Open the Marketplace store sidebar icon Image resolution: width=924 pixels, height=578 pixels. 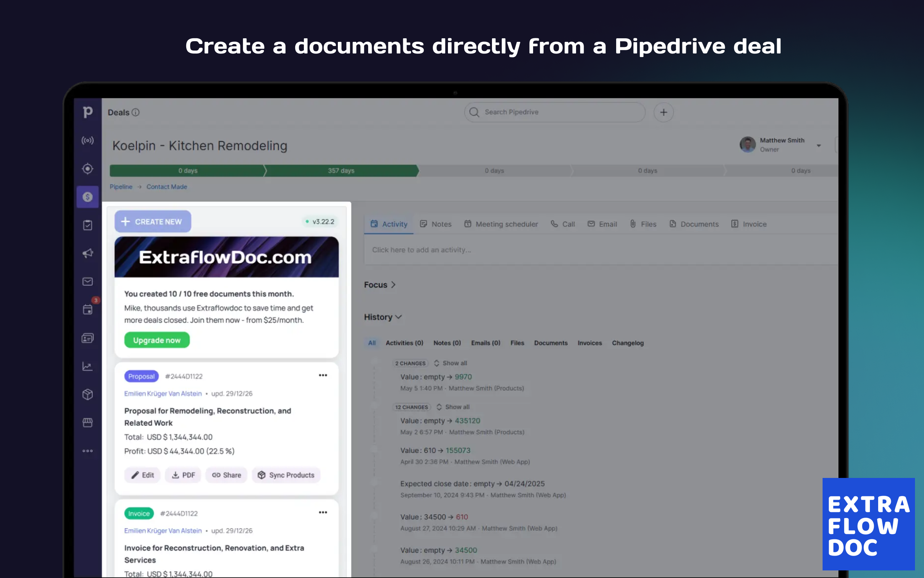[87, 422]
